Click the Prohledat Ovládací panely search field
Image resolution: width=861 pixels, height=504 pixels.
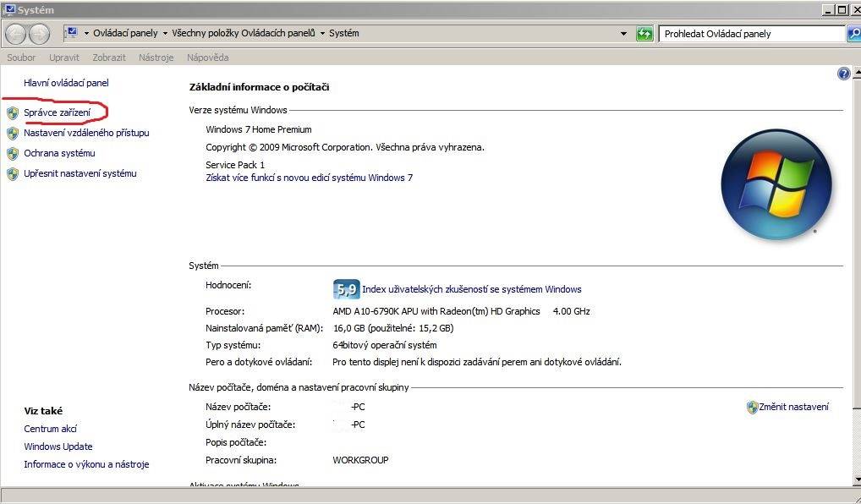(751, 34)
